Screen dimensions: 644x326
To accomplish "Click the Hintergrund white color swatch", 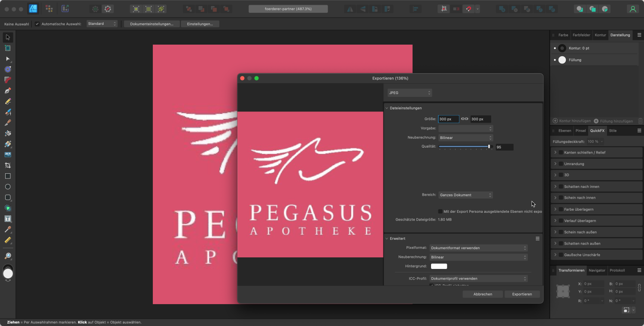I will [x=439, y=266].
